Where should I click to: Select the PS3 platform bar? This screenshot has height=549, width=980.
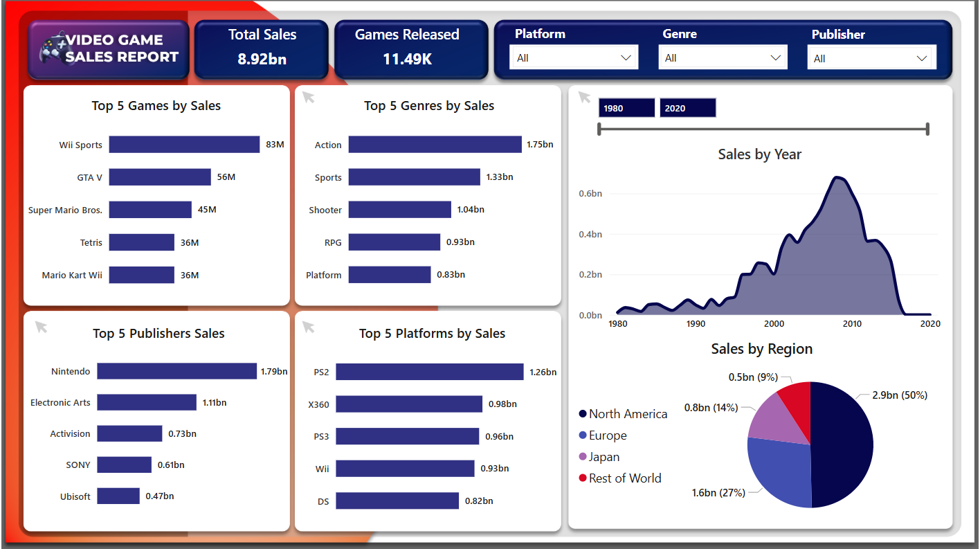coord(408,436)
